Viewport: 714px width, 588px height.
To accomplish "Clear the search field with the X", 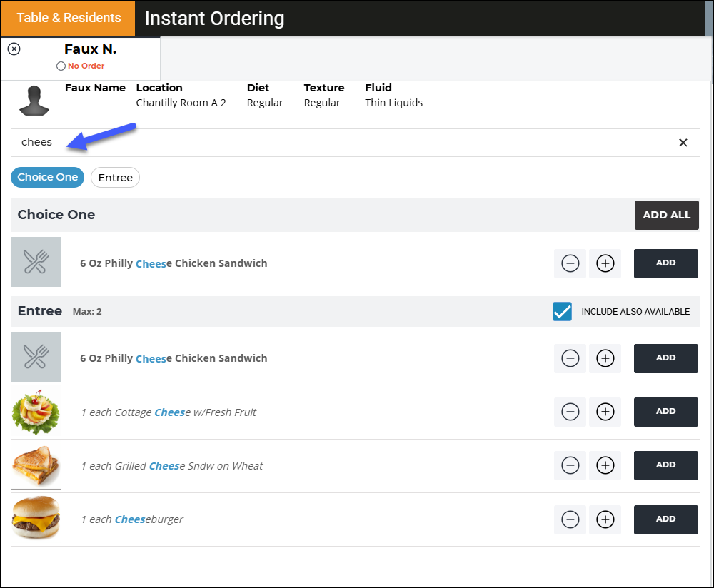I will pos(683,143).
